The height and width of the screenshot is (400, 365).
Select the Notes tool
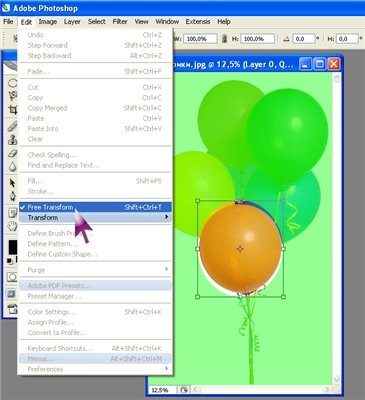[x=13, y=213]
